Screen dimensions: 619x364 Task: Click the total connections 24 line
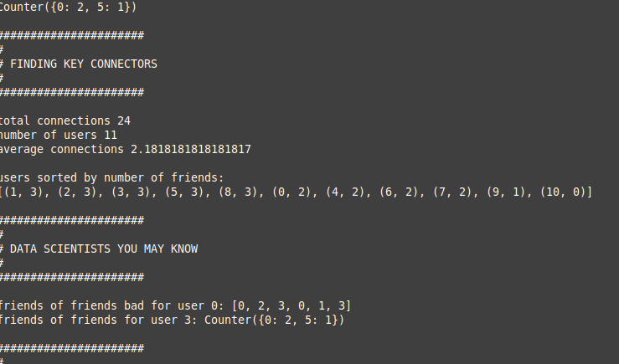click(65, 120)
